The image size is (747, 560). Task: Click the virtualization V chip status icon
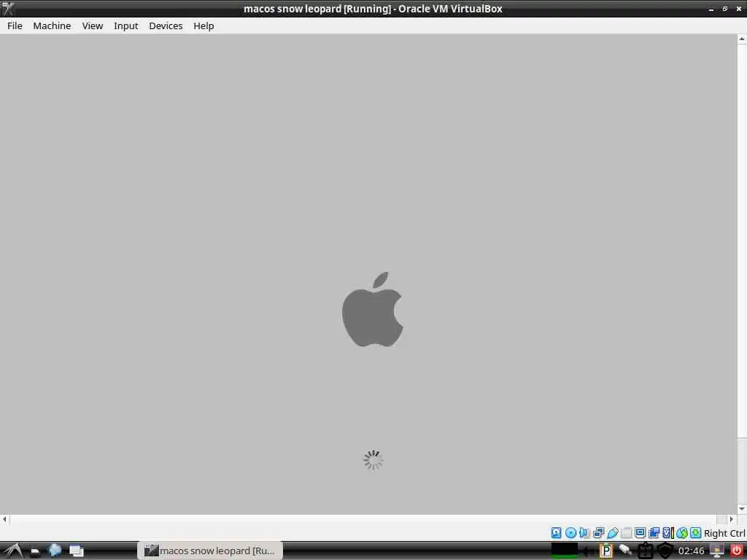pyautogui.click(x=668, y=533)
